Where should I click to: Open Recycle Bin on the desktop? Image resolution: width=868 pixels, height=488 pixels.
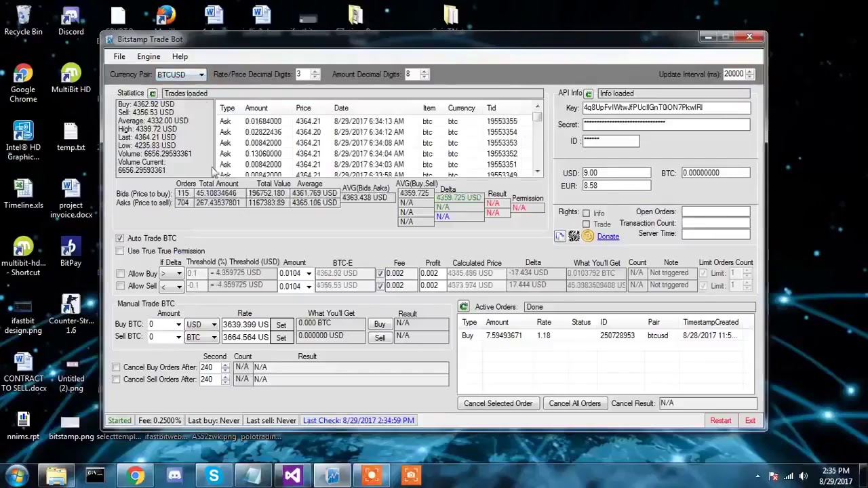pos(23,20)
